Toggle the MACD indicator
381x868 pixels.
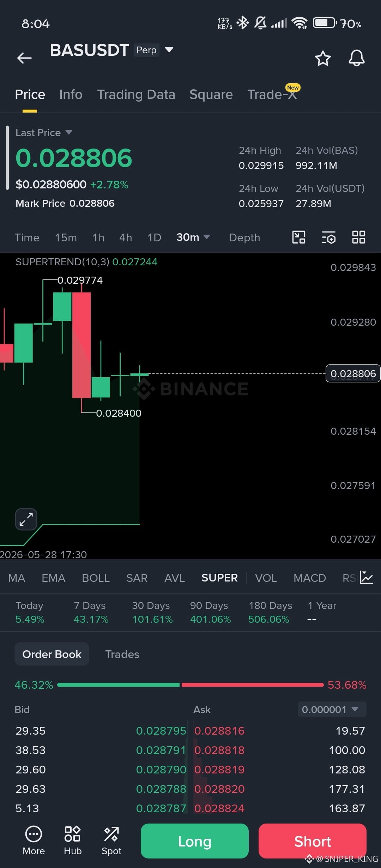click(310, 578)
